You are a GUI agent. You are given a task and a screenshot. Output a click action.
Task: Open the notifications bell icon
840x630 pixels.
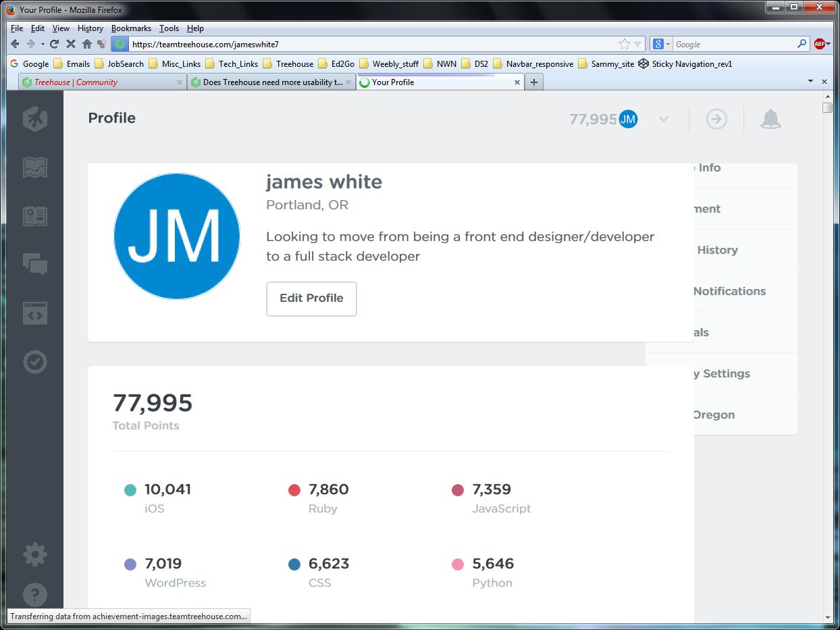coord(770,120)
